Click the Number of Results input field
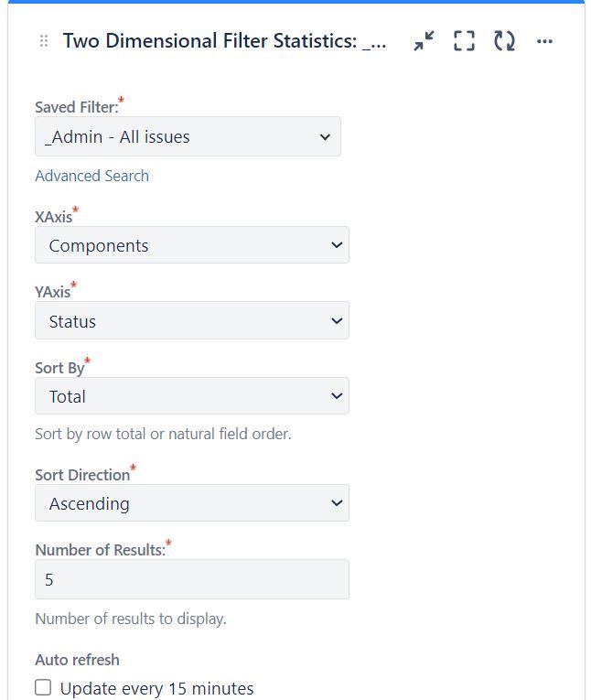The image size is (591, 700). [x=191, y=579]
